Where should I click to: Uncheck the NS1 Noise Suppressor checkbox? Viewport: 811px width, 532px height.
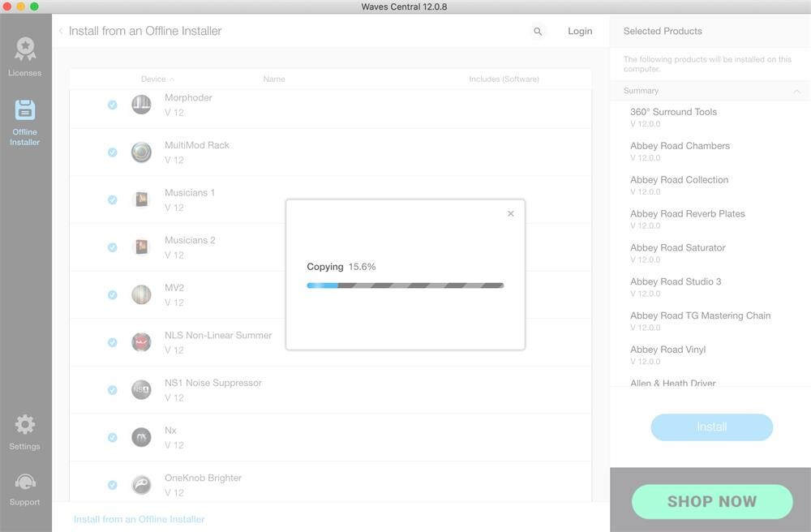click(x=112, y=390)
